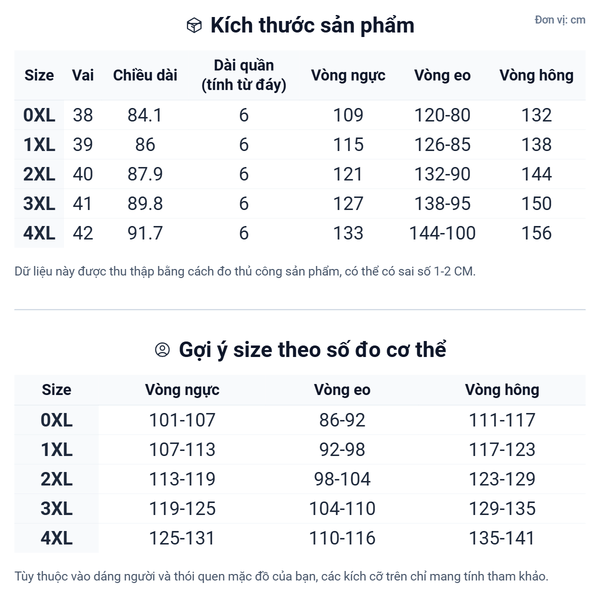Select the 91.7 length value

tap(145, 233)
